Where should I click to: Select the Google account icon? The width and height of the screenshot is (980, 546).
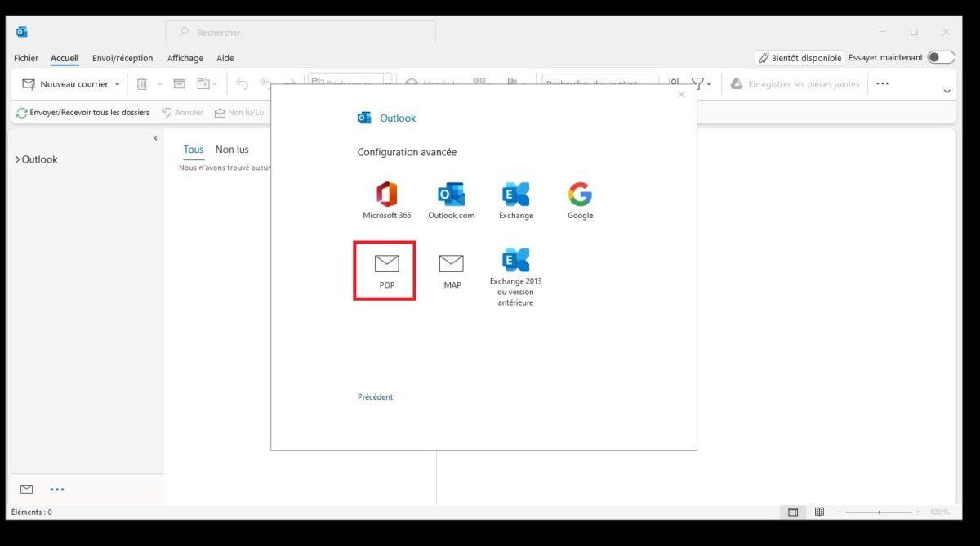point(580,195)
